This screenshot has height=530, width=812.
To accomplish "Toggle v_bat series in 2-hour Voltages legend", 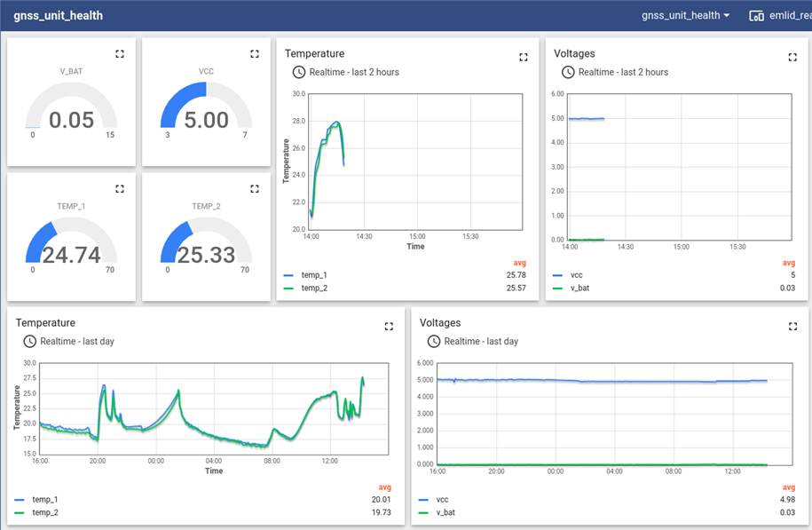I will coord(580,288).
